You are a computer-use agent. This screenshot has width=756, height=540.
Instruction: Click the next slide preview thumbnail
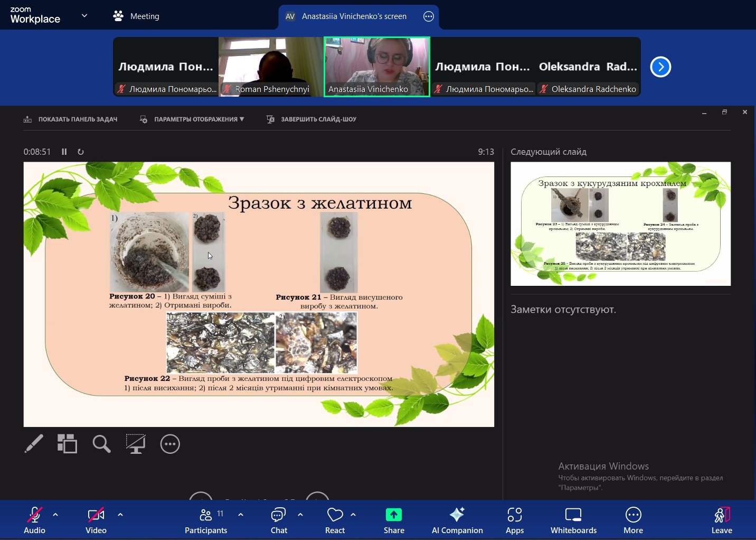[620, 224]
